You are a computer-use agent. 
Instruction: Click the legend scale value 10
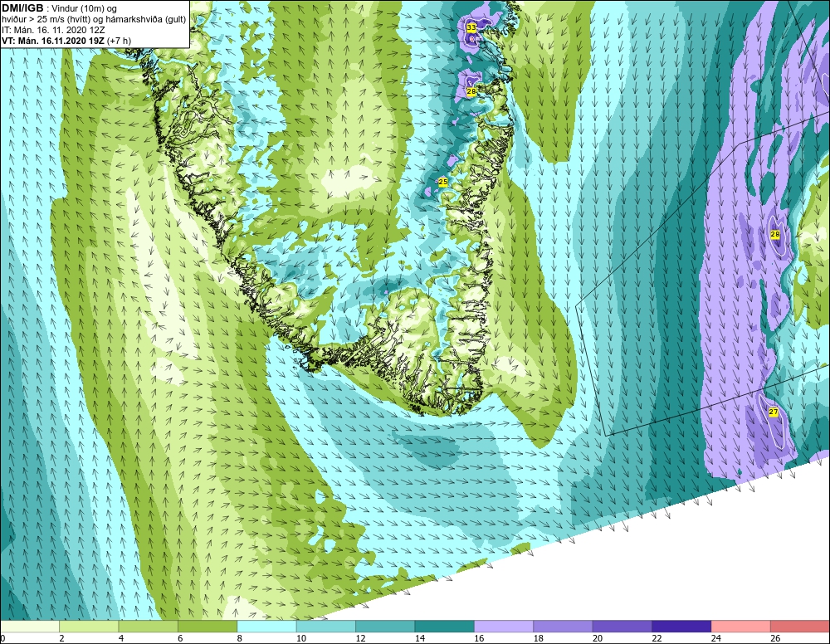301,638
